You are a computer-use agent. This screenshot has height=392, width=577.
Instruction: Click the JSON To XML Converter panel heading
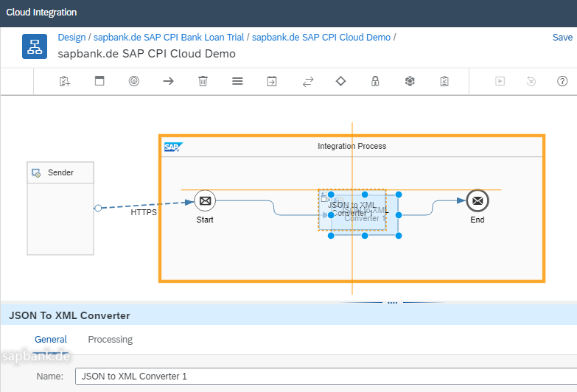point(69,315)
